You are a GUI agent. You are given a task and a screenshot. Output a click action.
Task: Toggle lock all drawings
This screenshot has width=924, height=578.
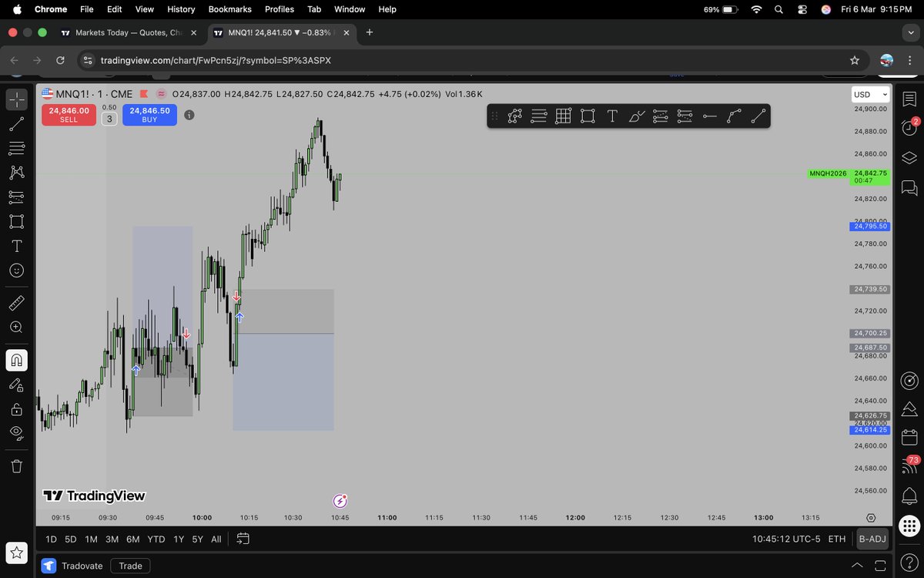pyautogui.click(x=16, y=408)
